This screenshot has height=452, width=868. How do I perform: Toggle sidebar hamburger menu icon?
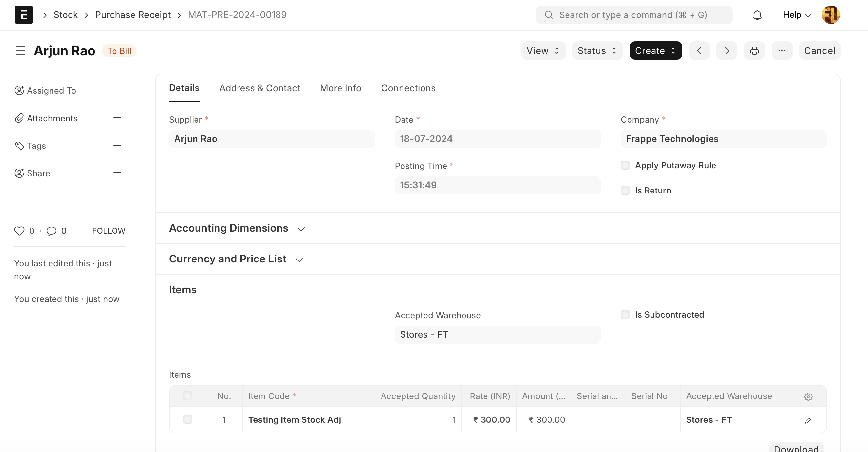tap(21, 51)
